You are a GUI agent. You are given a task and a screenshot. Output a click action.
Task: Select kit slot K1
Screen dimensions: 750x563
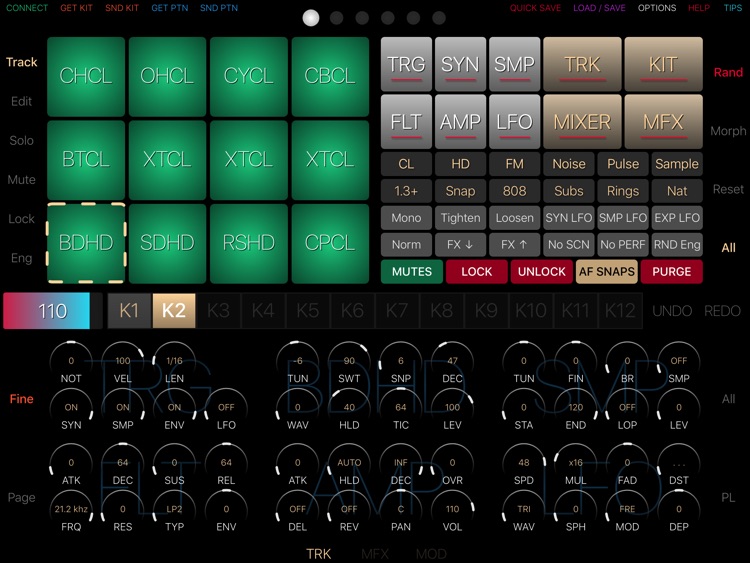[129, 311]
